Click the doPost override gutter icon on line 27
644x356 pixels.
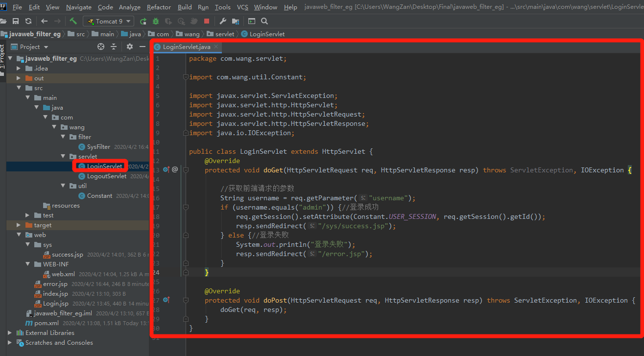point(166,300)
